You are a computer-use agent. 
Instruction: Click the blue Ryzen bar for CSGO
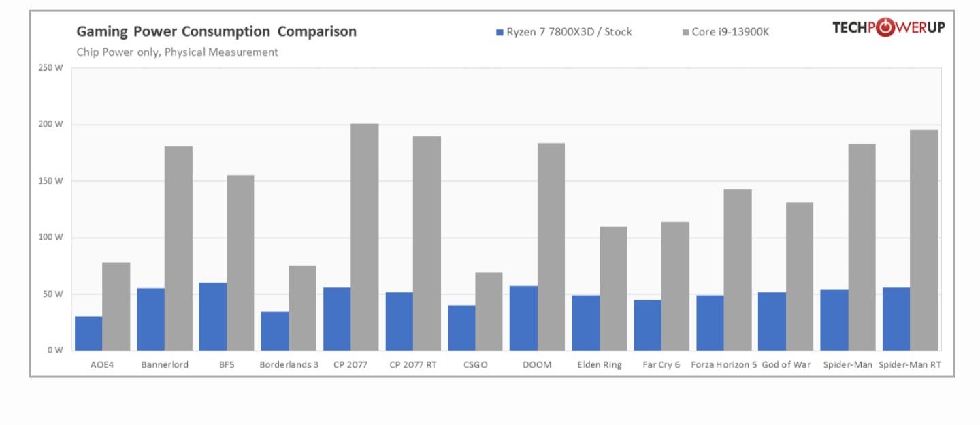(x=461, y=328)
